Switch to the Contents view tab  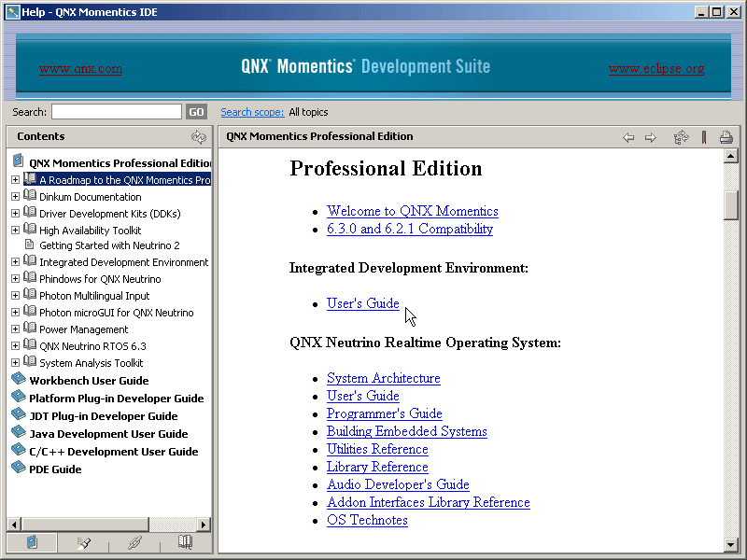pos(32,541)
